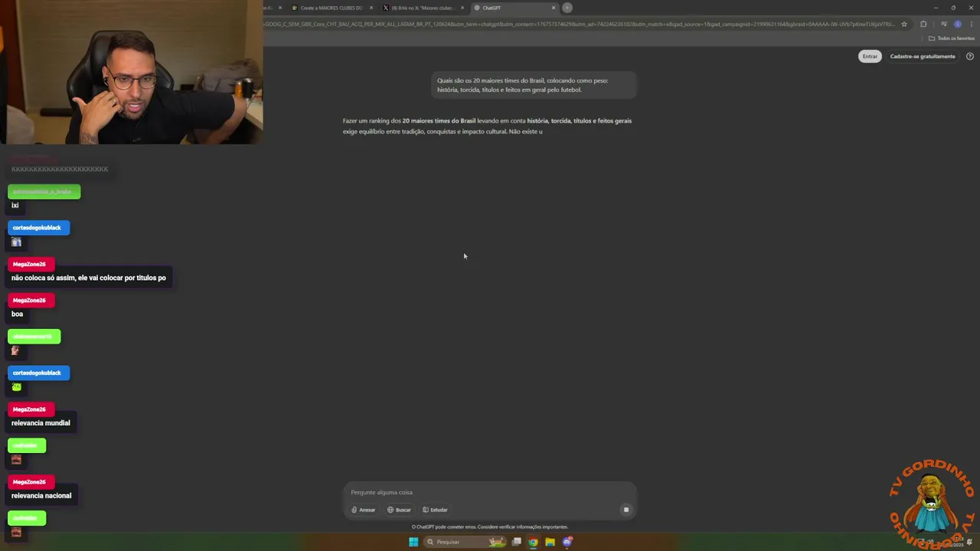Image resolution: width=980 pixels, height=551 pixels.
Task: Open File Explorer from the taskbar
Action: [550, 542]
